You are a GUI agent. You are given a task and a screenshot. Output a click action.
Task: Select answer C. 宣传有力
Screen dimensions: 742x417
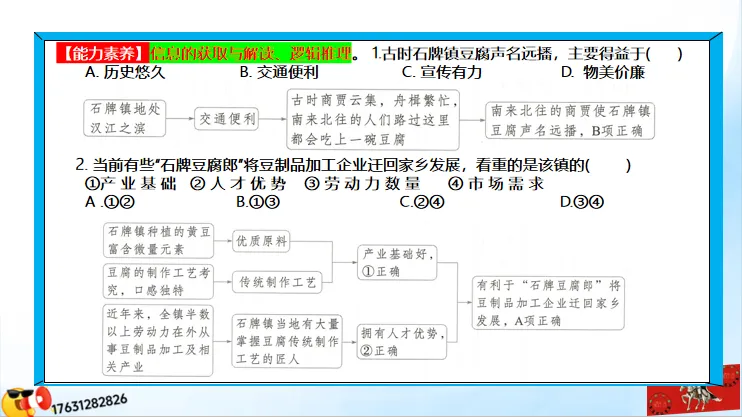pyautogui.click(x=442, y=72)
